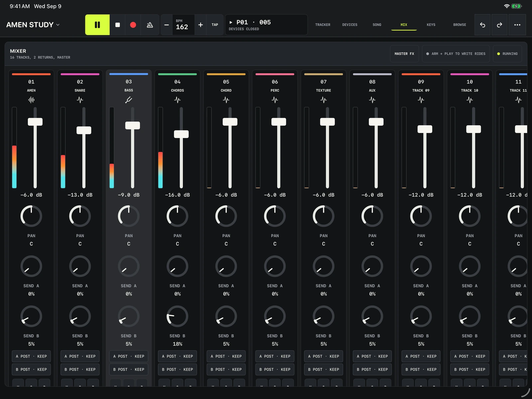Click the CHORDS track pulse icon
532x399 pixels.
pyautogui.click(x=178, y=100)
